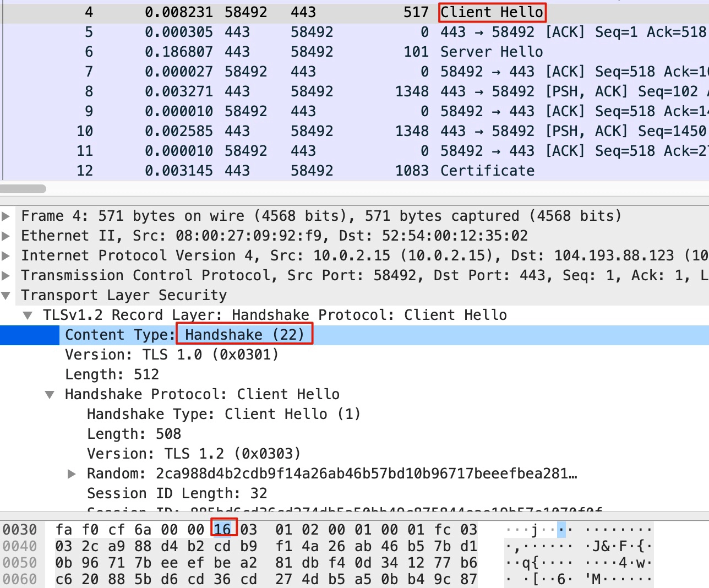Click the length value 101 in packet 6
Screen dimensions: 709x588
416,52
